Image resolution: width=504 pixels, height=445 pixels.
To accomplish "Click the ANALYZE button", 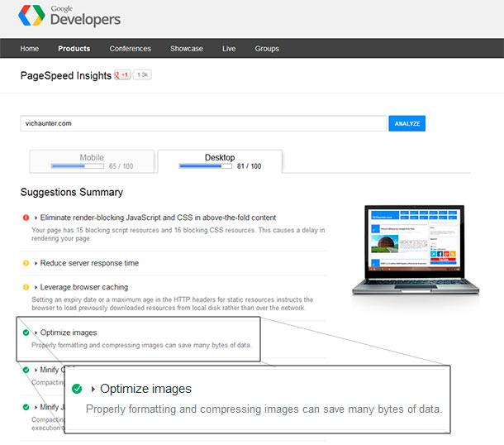I will click(407, 123).
